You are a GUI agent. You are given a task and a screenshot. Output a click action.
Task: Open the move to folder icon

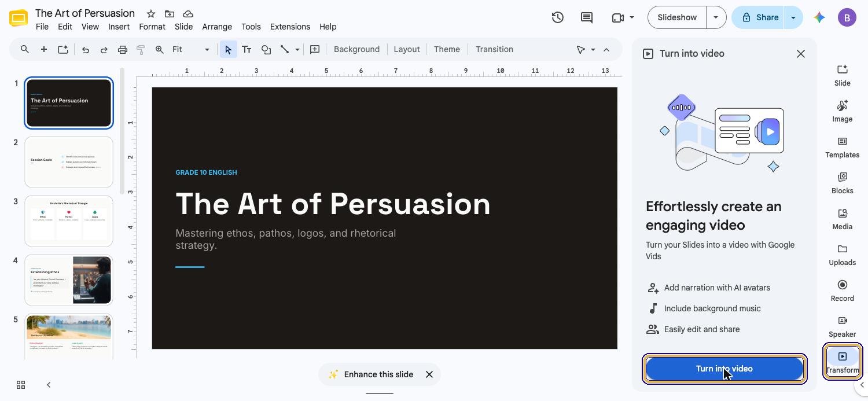tap(169, 14)
